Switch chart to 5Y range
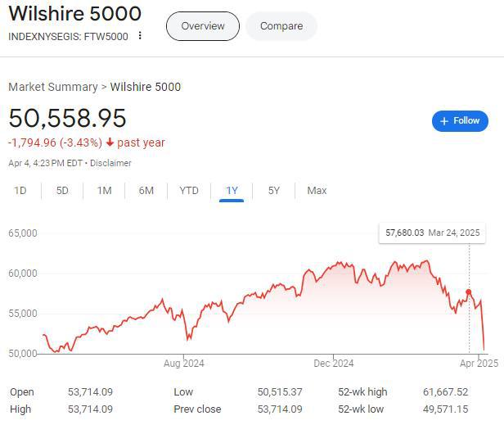504x425 pixels. (x=274, y=191)
